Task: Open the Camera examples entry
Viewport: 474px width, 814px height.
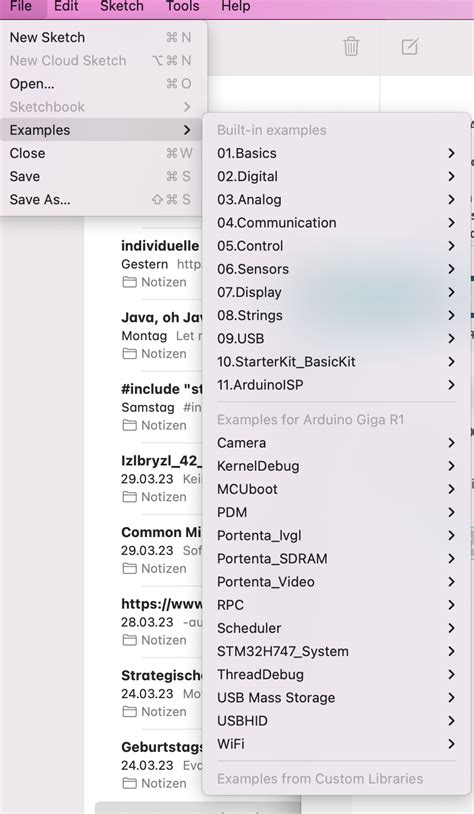Action: (336, 443)
